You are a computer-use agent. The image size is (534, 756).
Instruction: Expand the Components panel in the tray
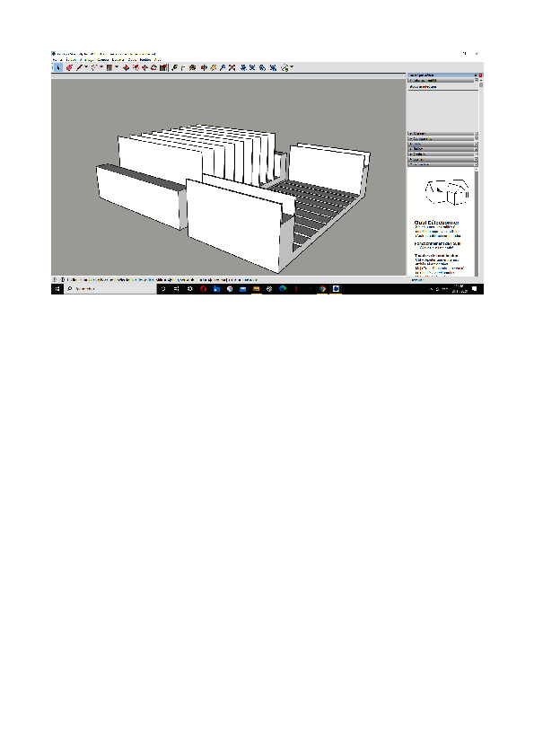(x=441, y=139)
